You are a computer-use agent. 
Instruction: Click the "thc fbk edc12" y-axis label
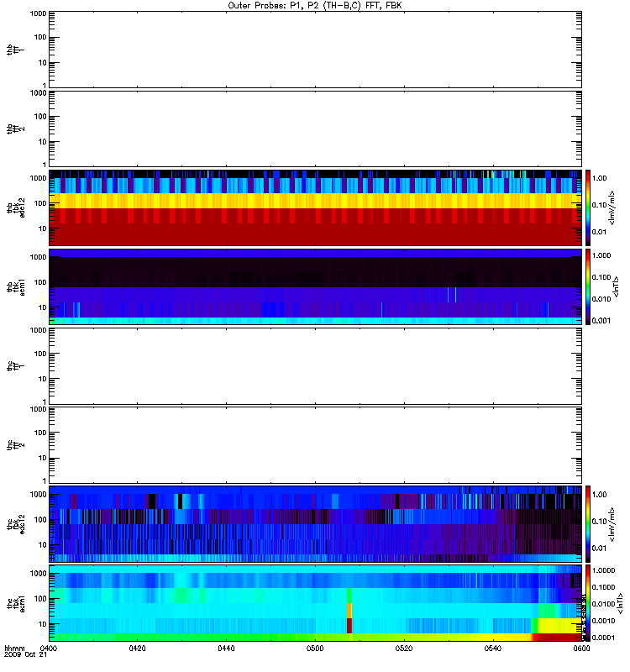click(16, 523)
